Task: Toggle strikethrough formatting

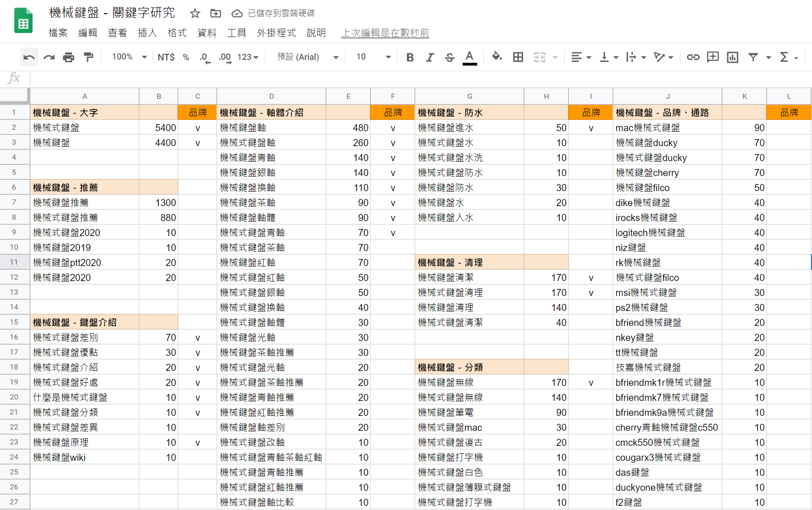Action: pyautogui.click(x=450, y=57)
